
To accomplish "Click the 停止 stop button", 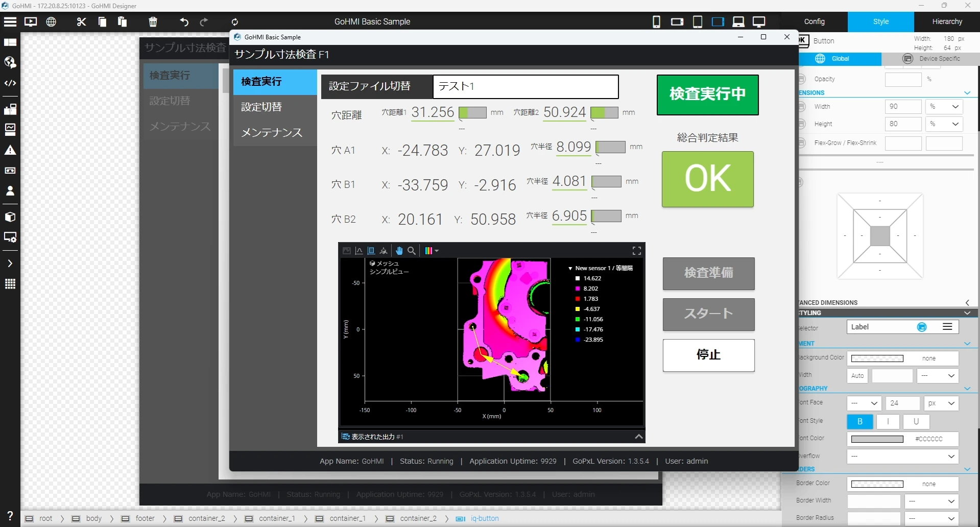I will point(708,355).
